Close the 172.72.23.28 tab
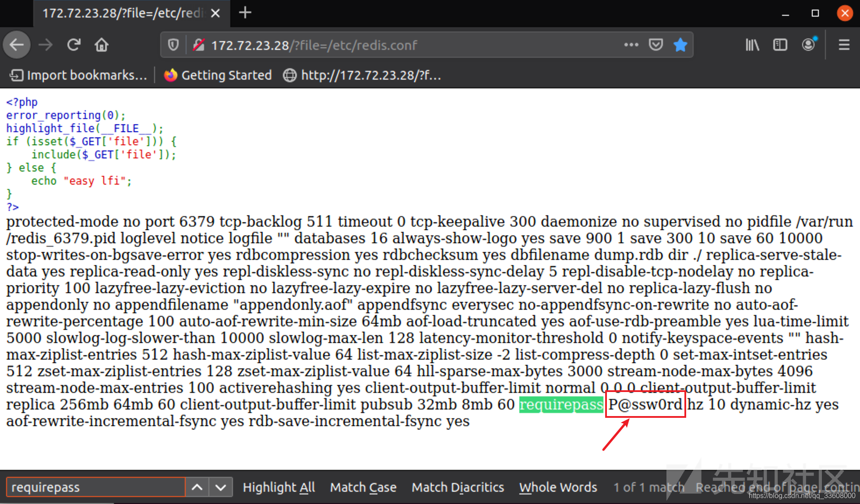Viewport: 860px width, 504px height. pos(215,13)
